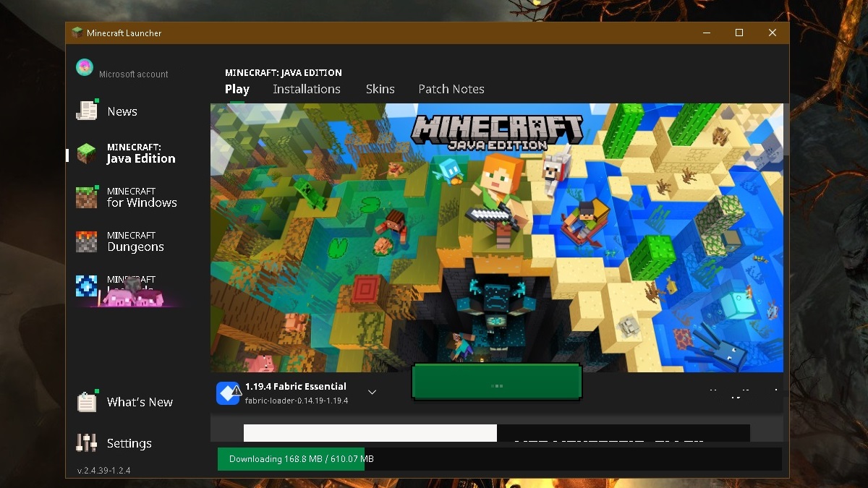868x488 pixels.
Task: Open the launcher Settings
Action: tap(129, 443)
